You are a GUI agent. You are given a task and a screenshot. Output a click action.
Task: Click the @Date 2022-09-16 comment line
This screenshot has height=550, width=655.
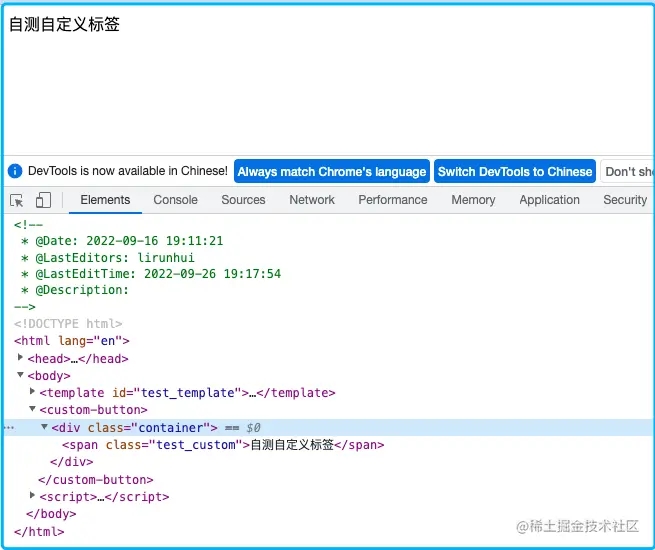coord(122,241)
